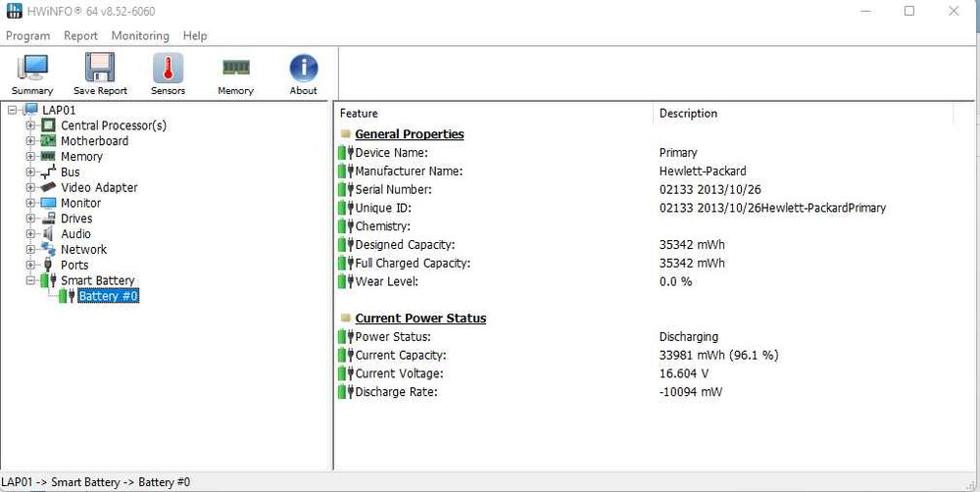Viewport: 980px width, 492px height.
Task: Click the Current Power Status section icon
Action: click(x=346, y=319)
